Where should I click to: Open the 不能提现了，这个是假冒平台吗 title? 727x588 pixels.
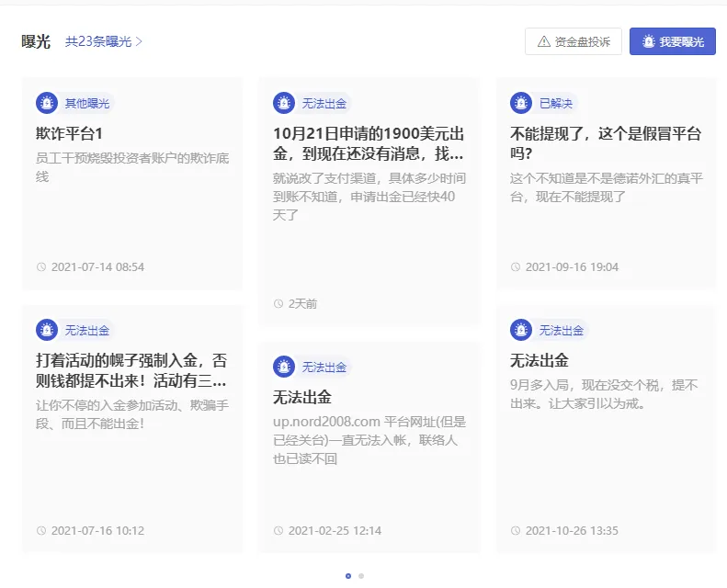click(x=606, y=143)
